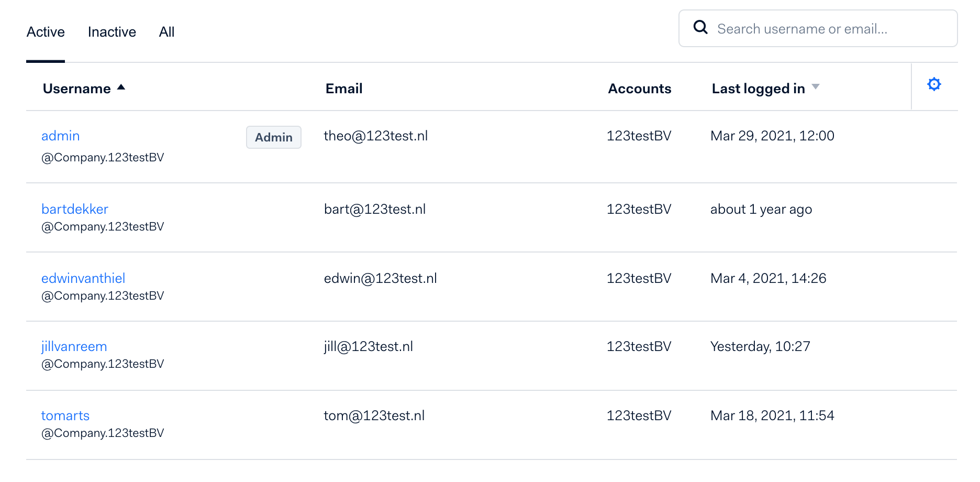
Task: Open the edwinvanthiel user link
Action: (x=83, y=278)
